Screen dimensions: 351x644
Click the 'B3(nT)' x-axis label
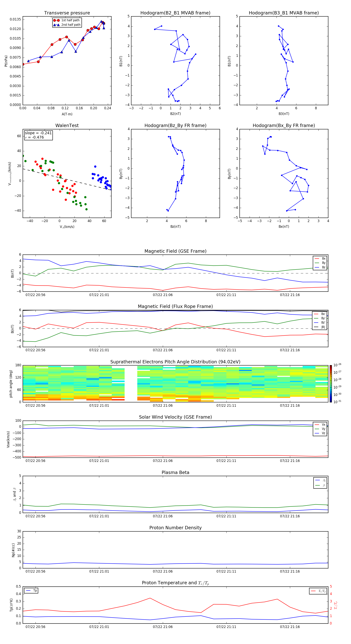284,114
